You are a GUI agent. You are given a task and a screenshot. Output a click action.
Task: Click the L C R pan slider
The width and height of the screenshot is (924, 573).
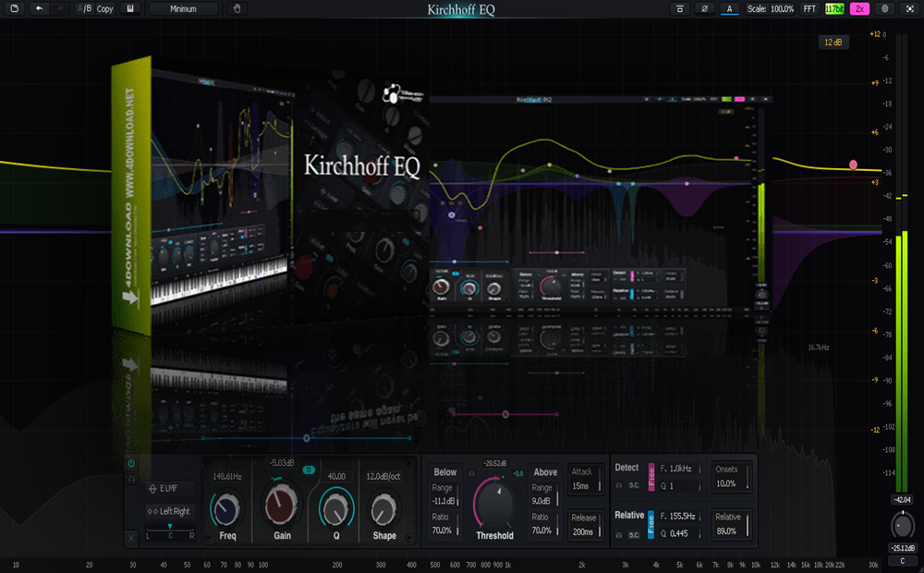[170, 531]
